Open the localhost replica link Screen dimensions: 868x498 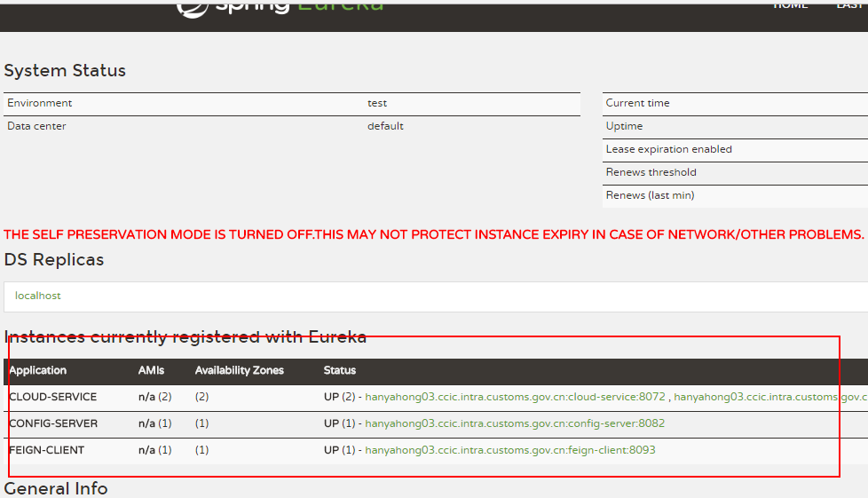[37, 296]
